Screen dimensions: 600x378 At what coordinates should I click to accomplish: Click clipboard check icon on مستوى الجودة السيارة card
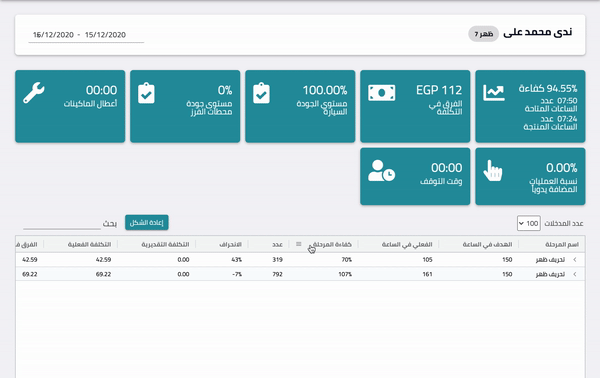pos(261,93)
